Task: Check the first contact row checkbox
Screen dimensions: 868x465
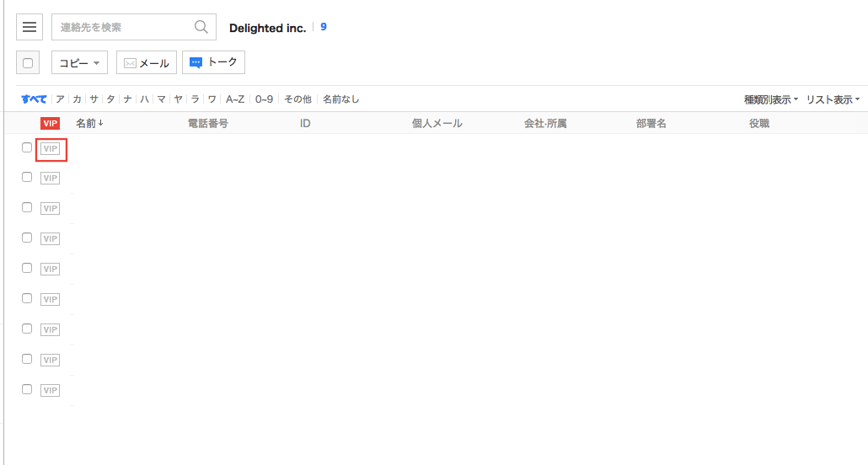Action: click(x=27, y=147)
